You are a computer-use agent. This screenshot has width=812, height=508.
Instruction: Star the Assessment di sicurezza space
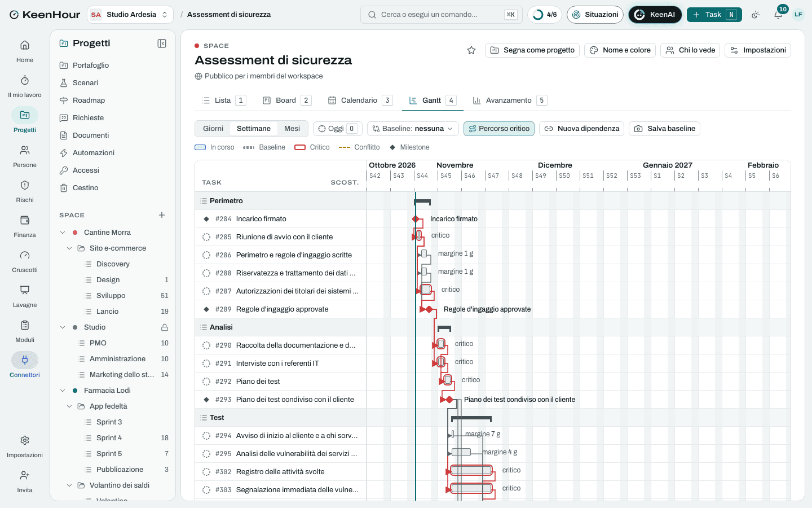471,50
